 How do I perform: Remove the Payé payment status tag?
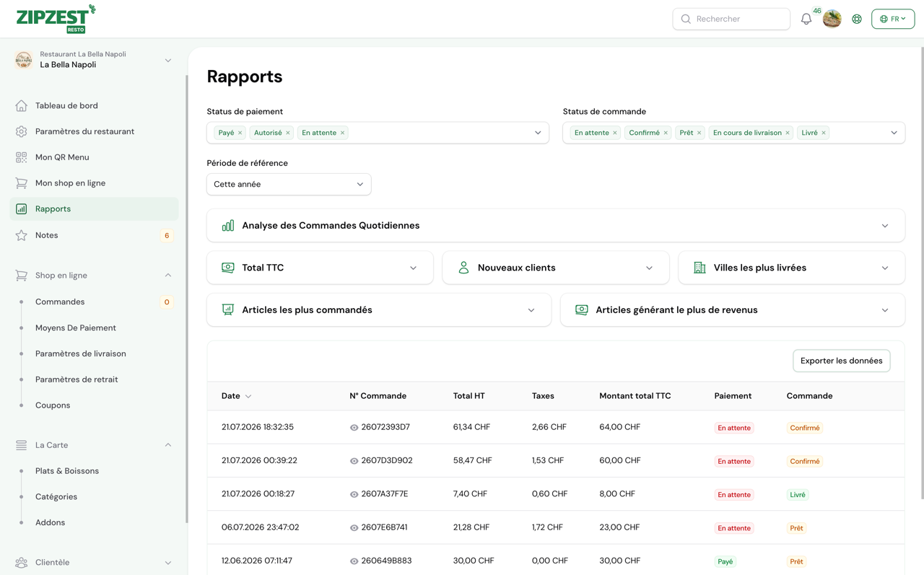[240, 133]
